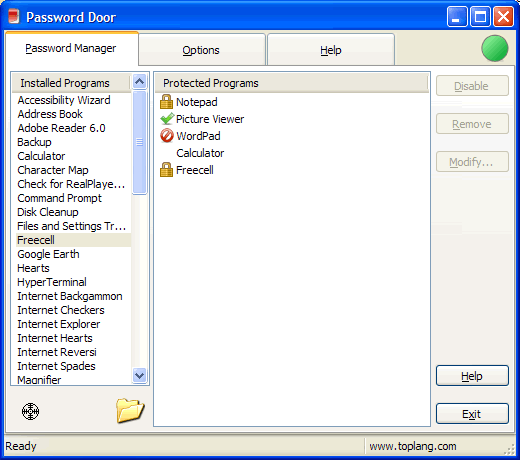Switch to the Options tab
The height and width of the screenshot is (460, 520).
201,50
